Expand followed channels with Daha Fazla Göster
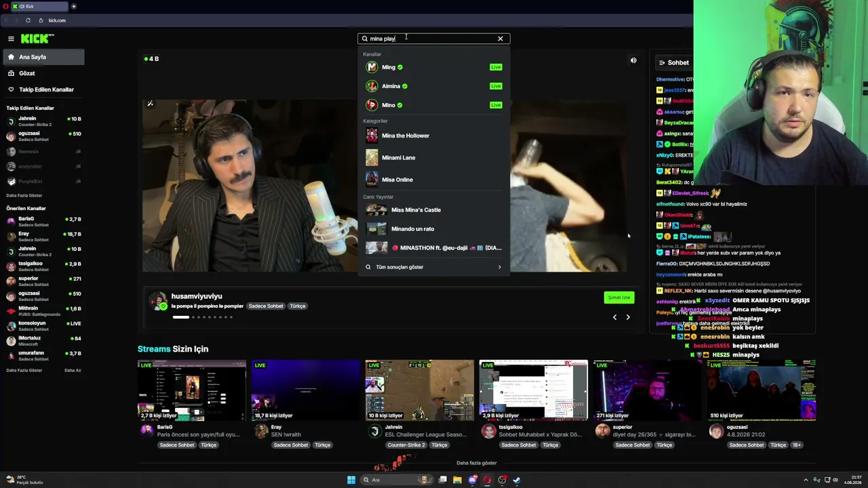The width and height of the screenshot is (868, 488). pyautogui.click(x=24, y=196)
